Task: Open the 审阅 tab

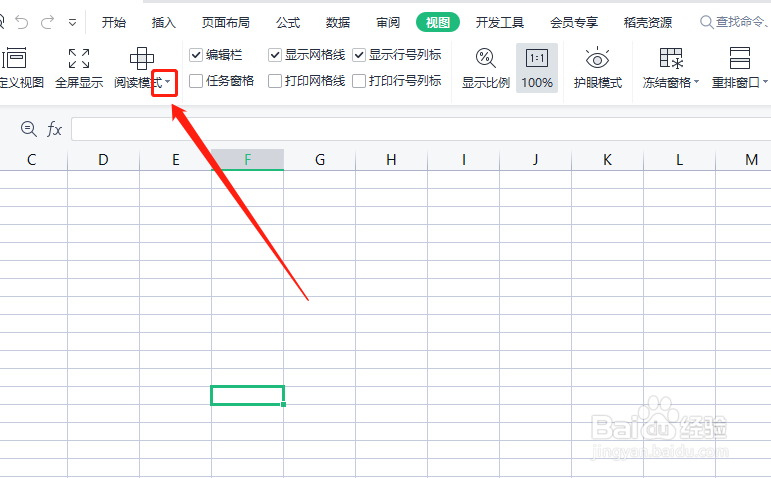Action: click(388, 23)
